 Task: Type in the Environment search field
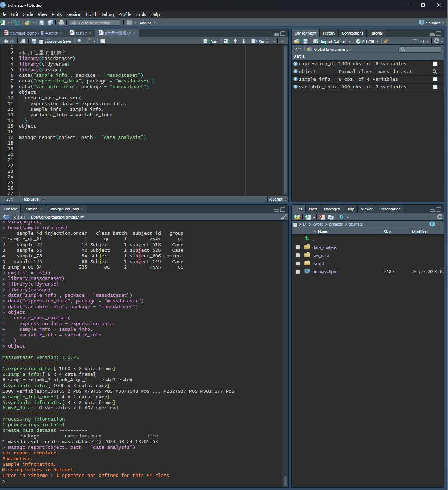(420, 49)
